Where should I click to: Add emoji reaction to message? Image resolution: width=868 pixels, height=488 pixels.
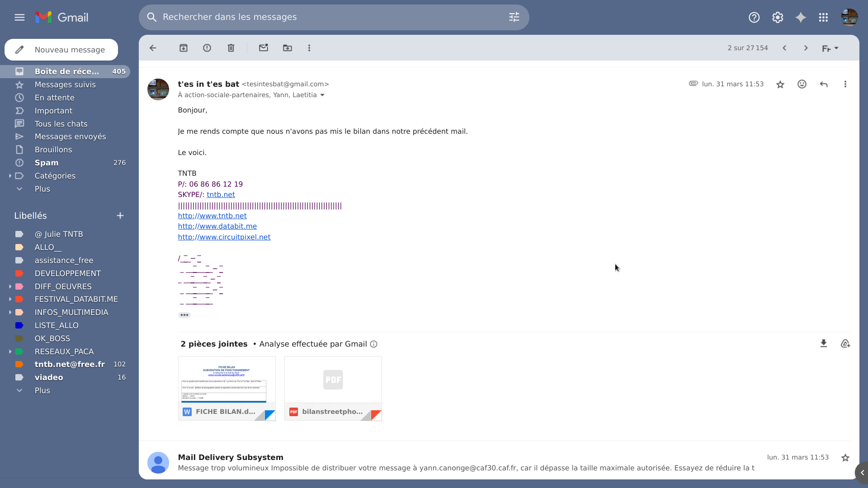click(802, 84)
